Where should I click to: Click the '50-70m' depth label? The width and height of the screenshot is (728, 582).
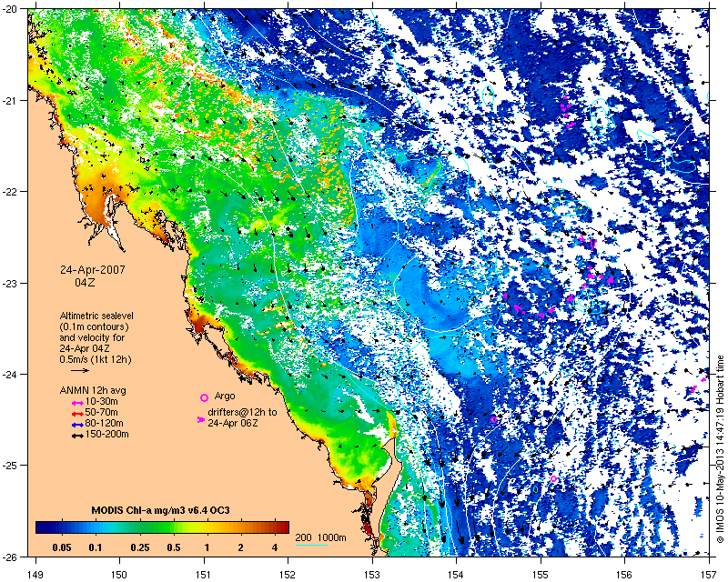pyautogui.click(x=102, y=413)
